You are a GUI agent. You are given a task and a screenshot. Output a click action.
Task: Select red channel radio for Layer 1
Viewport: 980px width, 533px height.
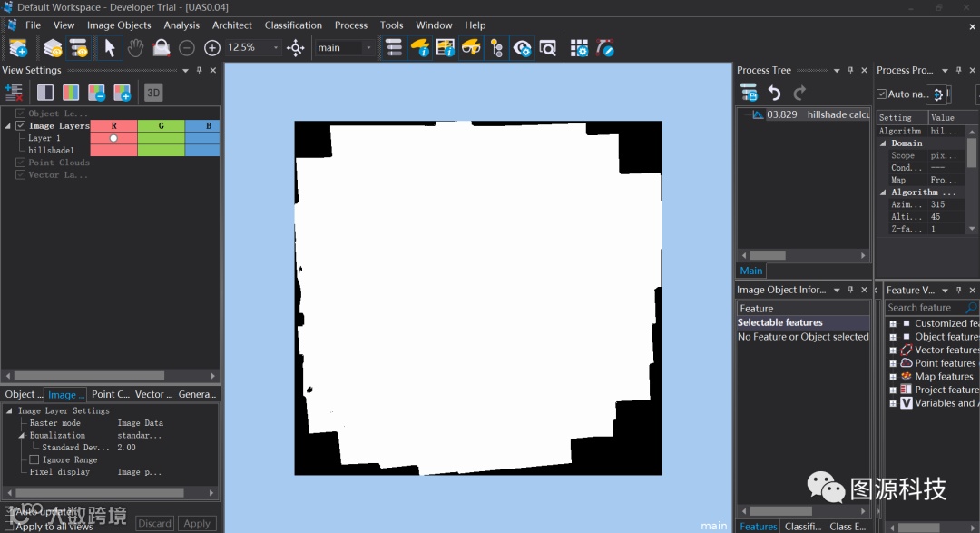point(113,138)
